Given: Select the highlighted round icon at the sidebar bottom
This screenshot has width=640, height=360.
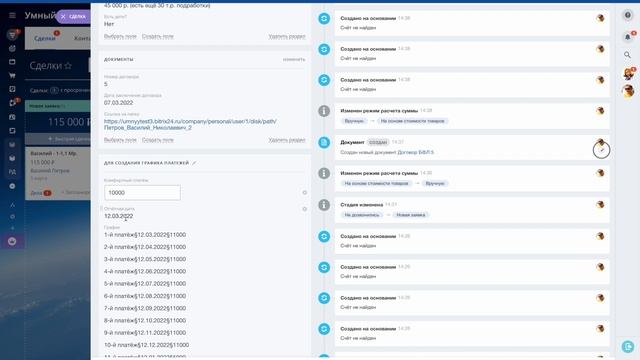Looking at the screenshot, I should [12, 241].
